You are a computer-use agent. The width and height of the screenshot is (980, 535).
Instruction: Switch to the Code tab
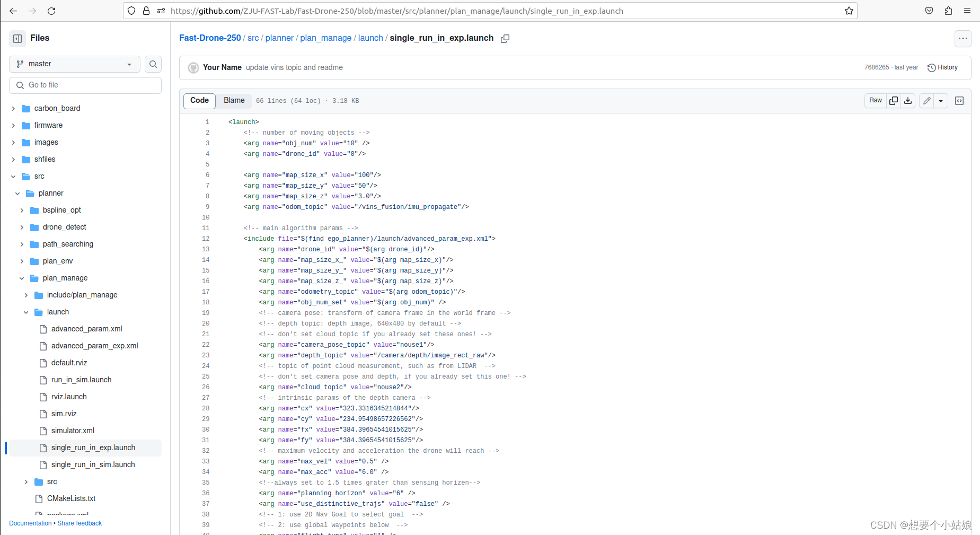coord(199,101)
